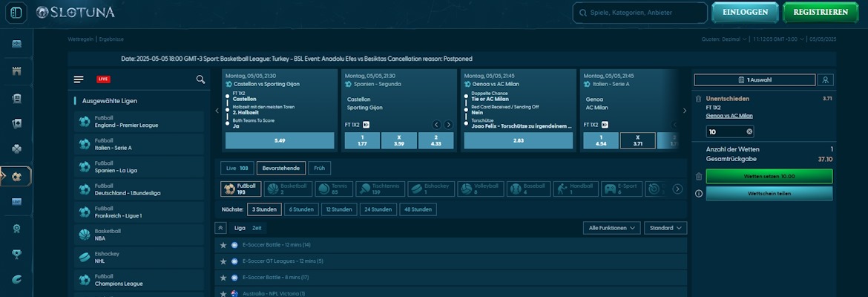Move the featured matches carousel to the right
868x297 pixels.
tap(685, 111)
